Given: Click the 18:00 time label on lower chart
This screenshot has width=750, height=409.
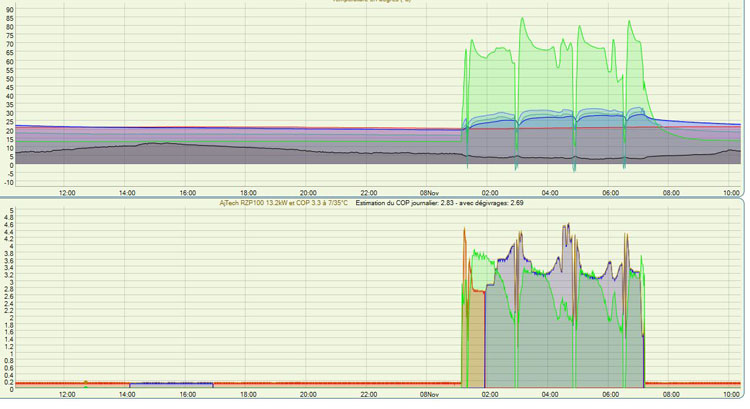Looking at the screenshot, I should coord(248,395).
